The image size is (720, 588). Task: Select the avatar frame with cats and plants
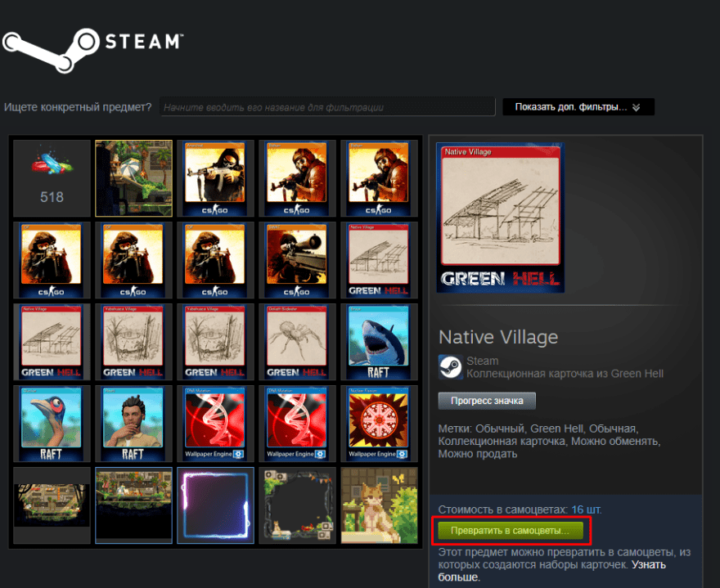click(297, 505)
